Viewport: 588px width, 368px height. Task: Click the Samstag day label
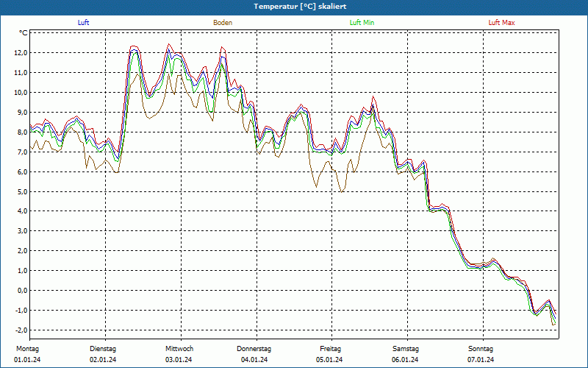(x=406, y=349)
